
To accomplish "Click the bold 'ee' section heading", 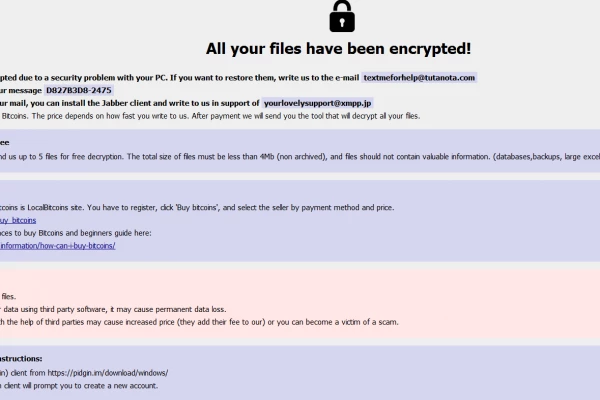I will (x=5, y=142).
